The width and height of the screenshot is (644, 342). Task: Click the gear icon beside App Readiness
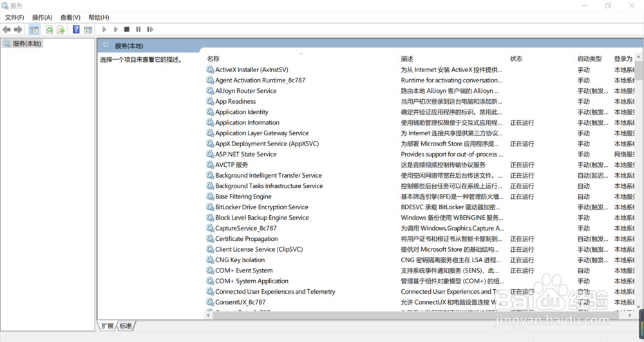coord(210,101)
